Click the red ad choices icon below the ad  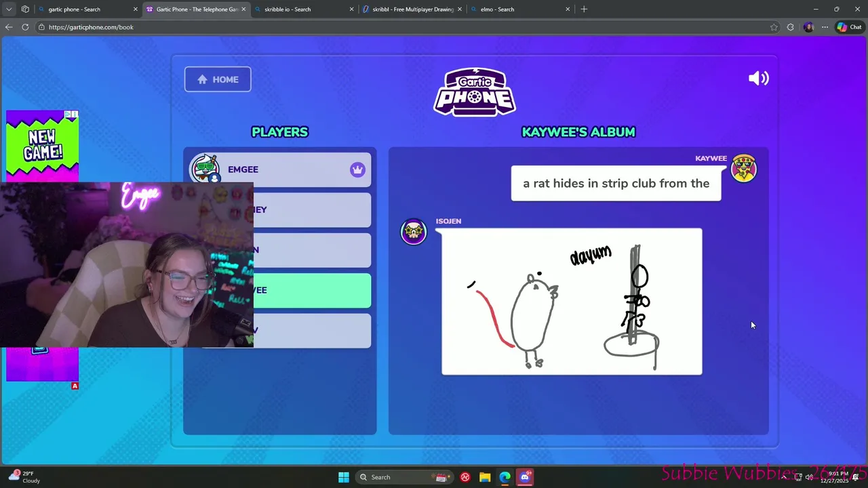coord(75,386)
